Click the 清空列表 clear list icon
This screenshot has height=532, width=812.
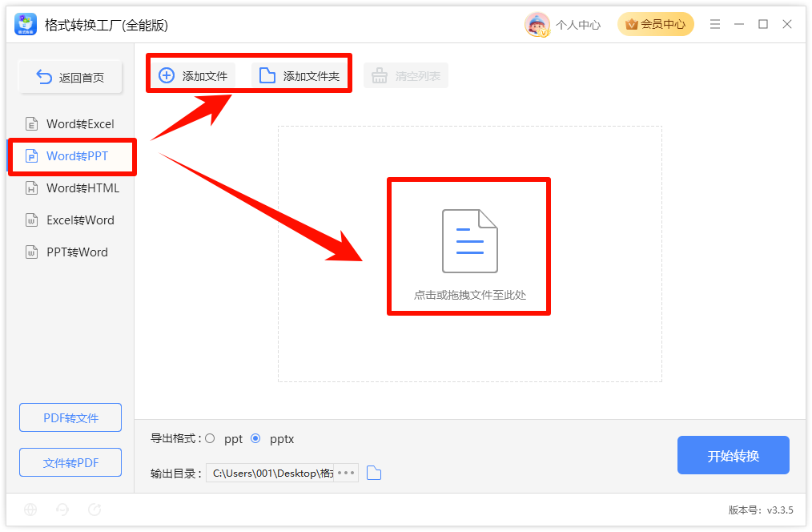[379, 75]
